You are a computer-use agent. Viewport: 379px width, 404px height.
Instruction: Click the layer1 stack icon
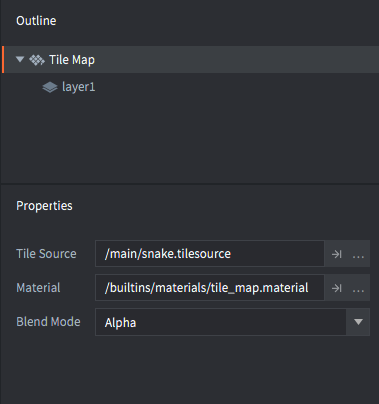[x=50, y=87]
